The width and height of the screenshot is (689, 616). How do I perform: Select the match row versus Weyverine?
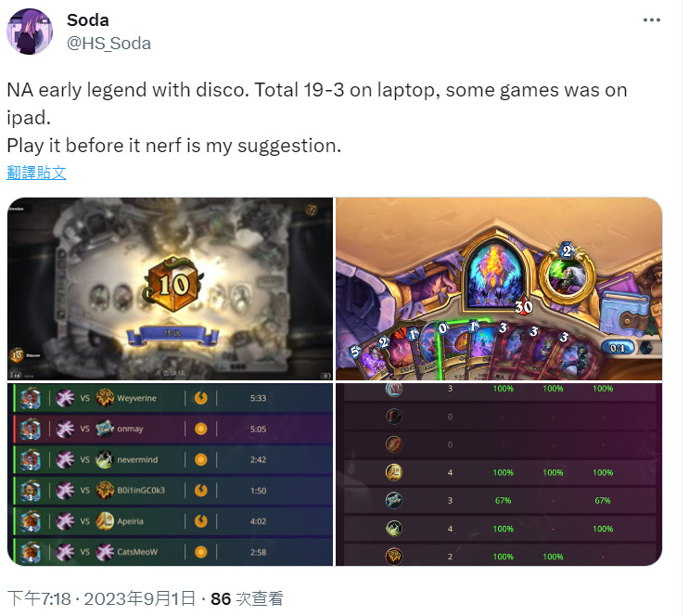coord(172,398)
